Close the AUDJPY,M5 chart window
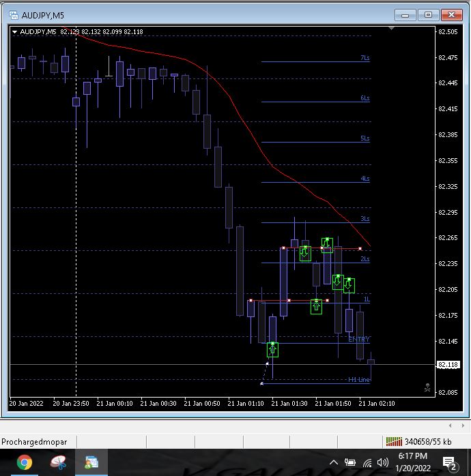Image resolution: width=471 pixels, height=476 pixels. point(452,15)
